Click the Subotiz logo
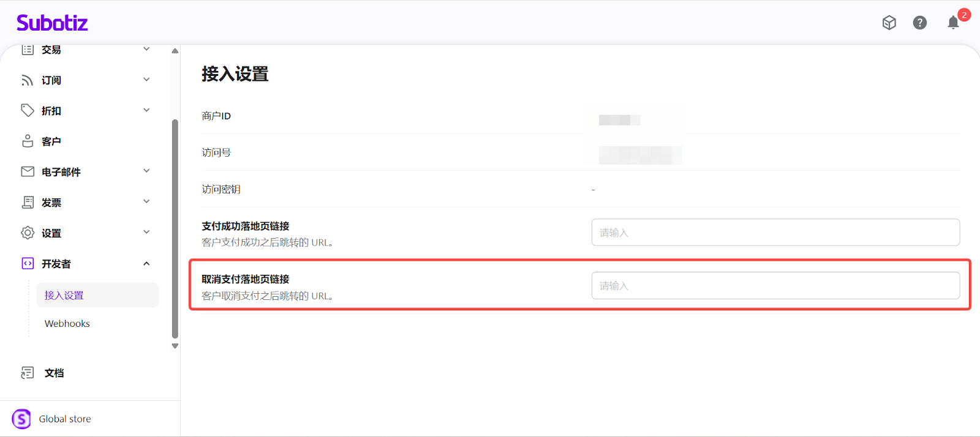The image size is (980, 437). (x=52, y=23)
